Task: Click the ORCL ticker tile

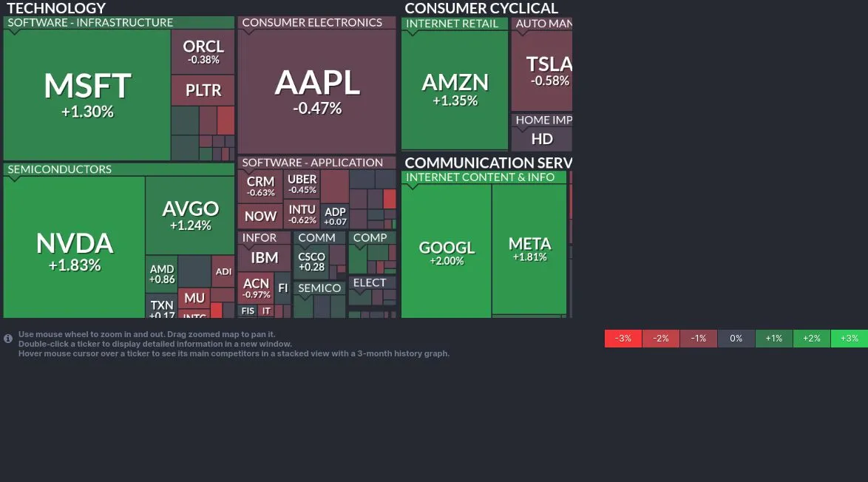Action: [x=203, y=52]
